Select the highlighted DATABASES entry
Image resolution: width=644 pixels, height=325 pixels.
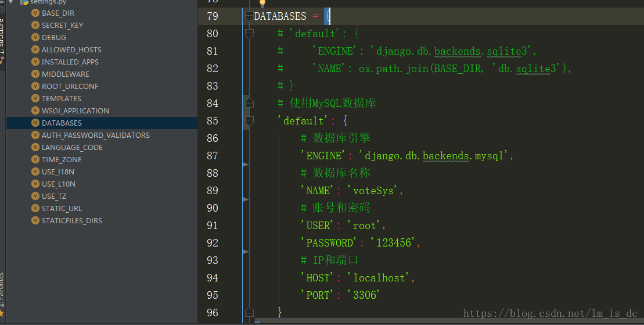point(102,123)
